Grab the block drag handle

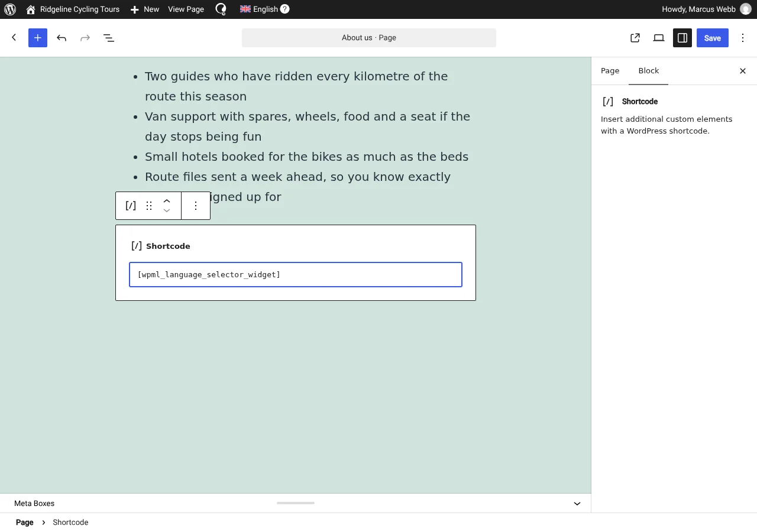(149, 206)
